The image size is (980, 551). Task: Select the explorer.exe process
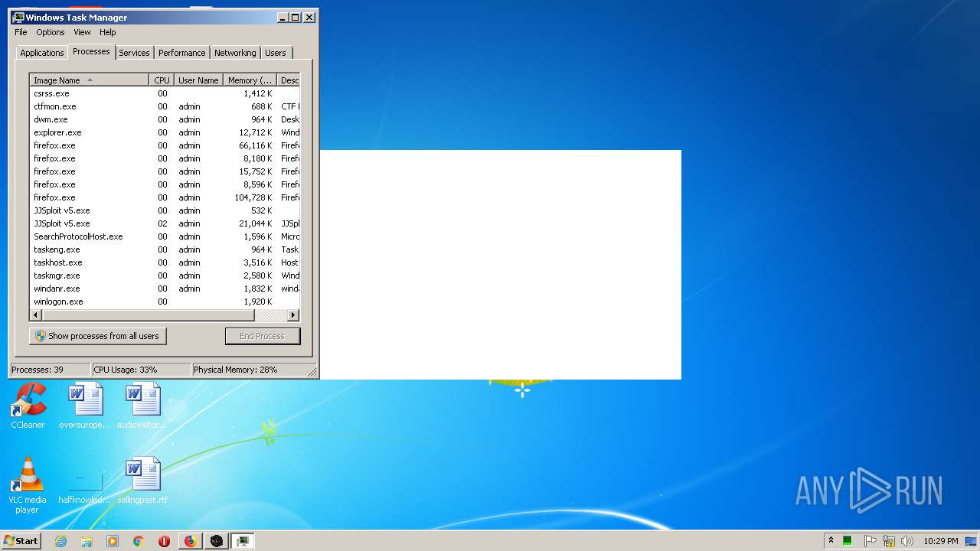click(x=165, y=132)
